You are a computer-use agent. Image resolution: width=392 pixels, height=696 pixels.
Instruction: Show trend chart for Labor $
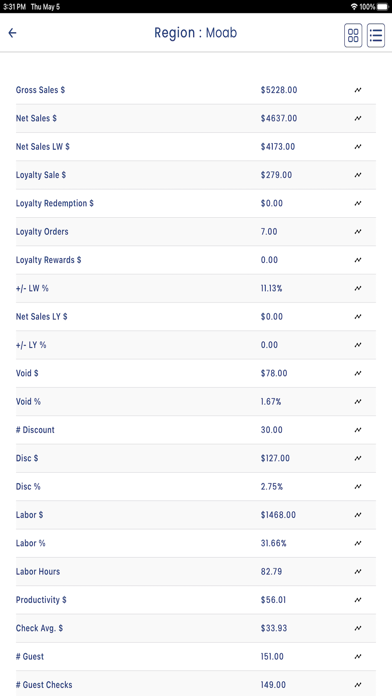[358, 515]
